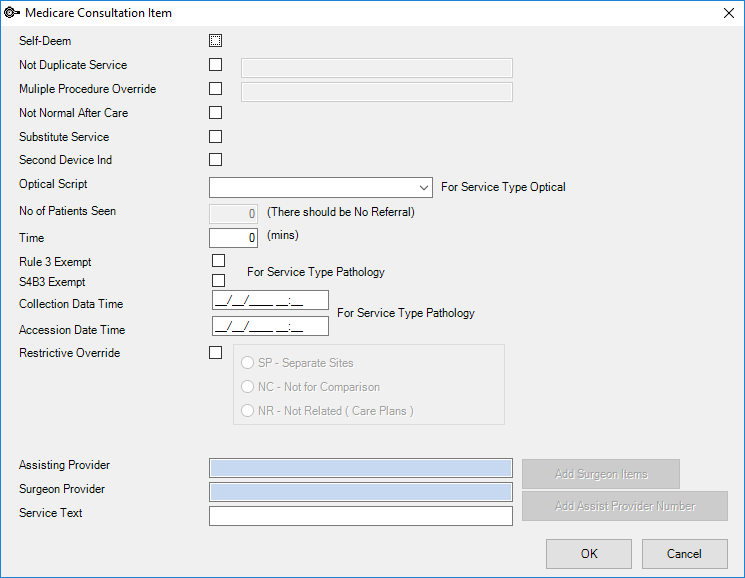
Task: Tick Second Device Ind checkbox
Action: [215, 160]
